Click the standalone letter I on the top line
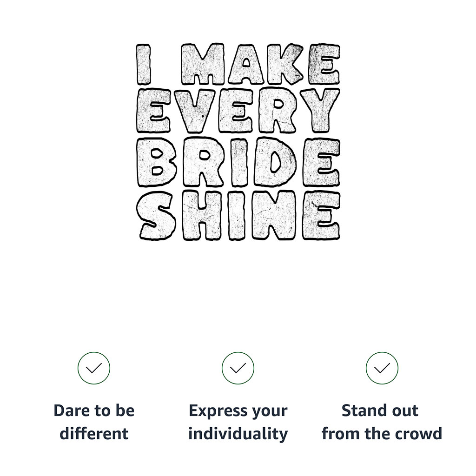476x476 pixels. 144,64
